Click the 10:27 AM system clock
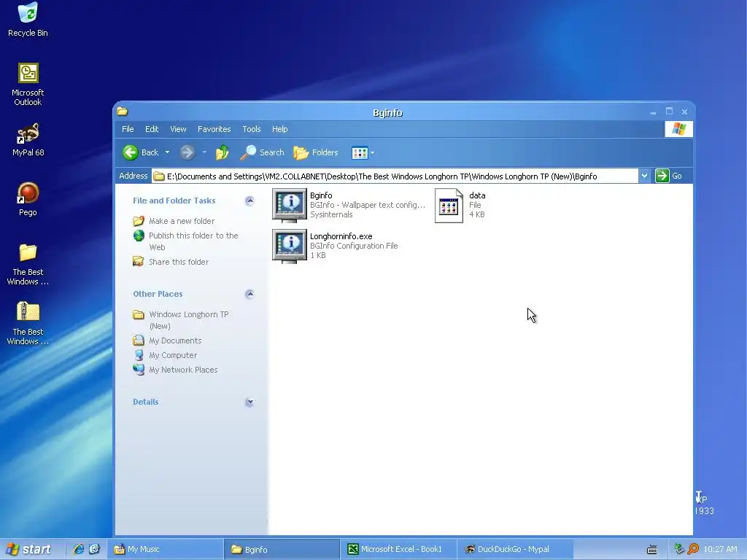This screenshot has height=560, width=747. 720,549
